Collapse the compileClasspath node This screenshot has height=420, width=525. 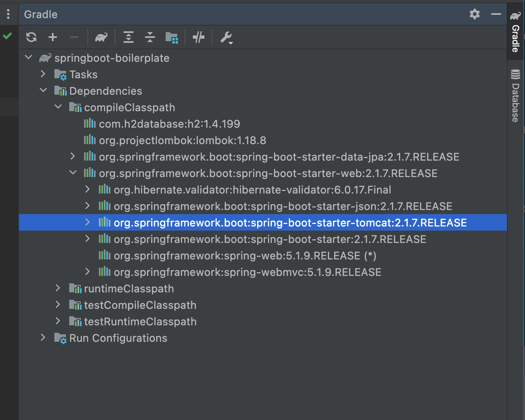58,107
